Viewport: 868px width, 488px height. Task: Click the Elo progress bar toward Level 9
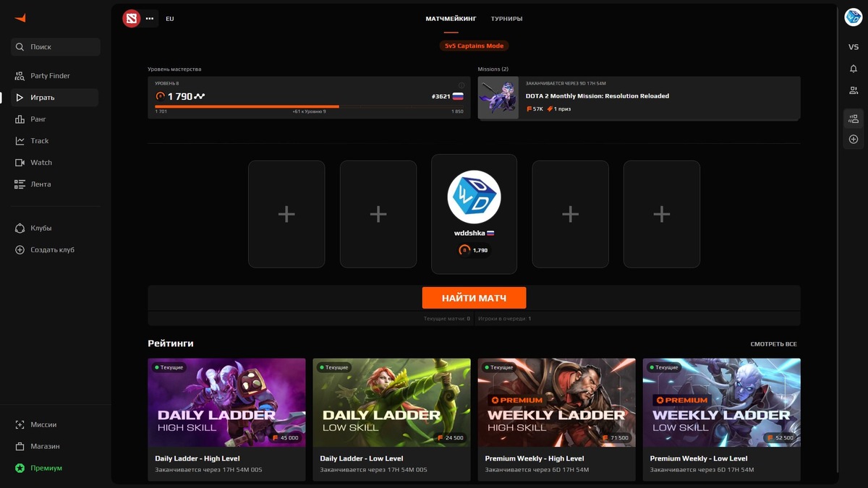tap(309, 106)
